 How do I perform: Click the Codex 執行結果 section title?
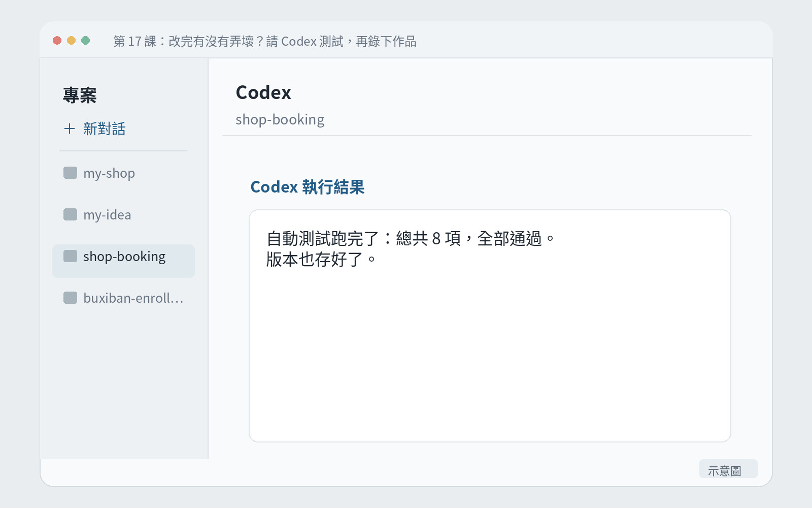pos(308,187)
